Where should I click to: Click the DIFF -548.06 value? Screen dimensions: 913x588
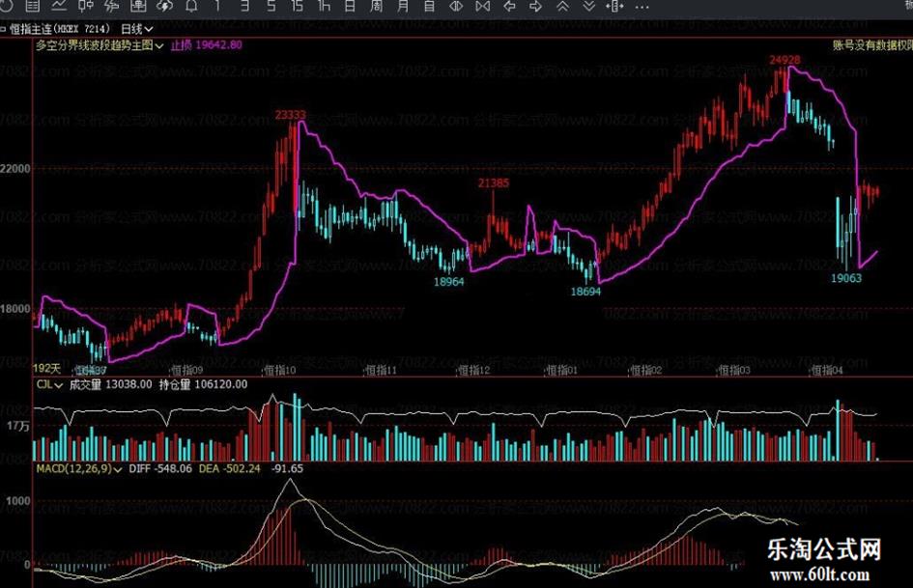[x=160, y=468]
